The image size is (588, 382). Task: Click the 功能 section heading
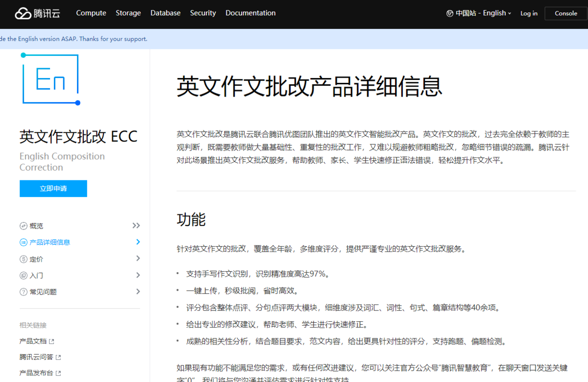click(x=191, y=220)
